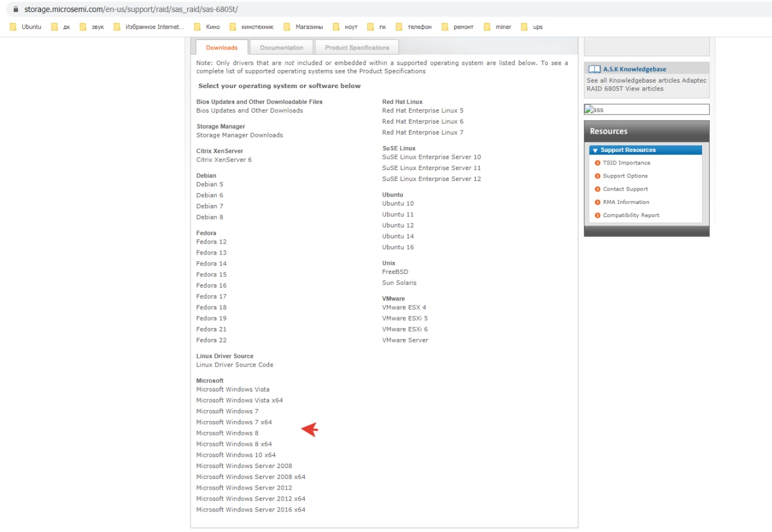Select Fedora 22 drivers
The image size is (772, 532).
coord(211,340)
